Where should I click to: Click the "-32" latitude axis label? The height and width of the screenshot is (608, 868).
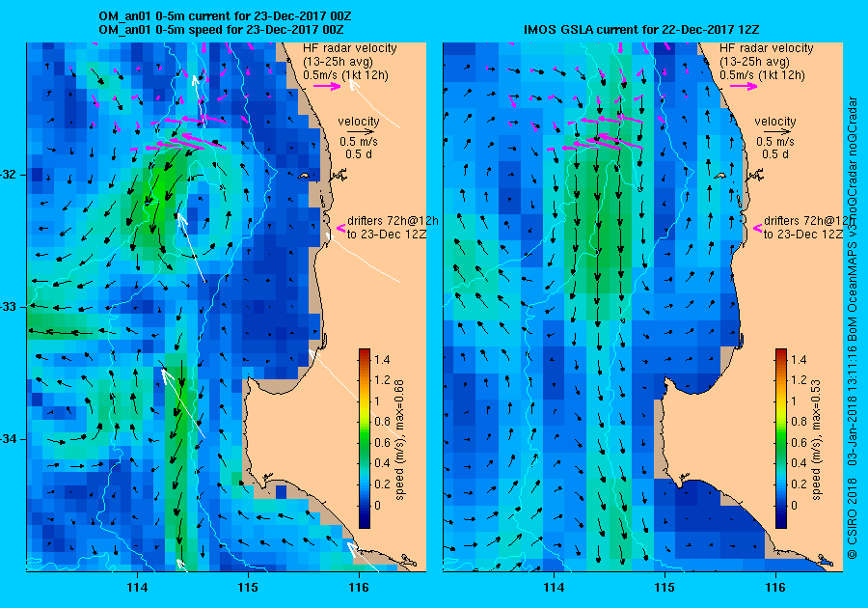[9, 175]
